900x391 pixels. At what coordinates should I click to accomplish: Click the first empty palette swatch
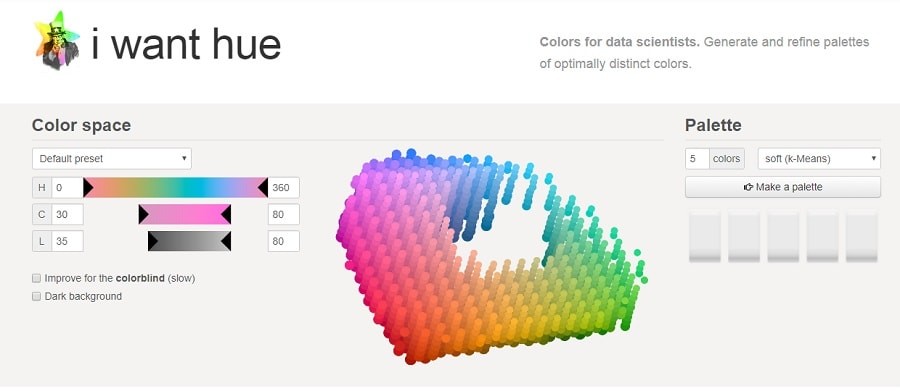click(705, 237)
